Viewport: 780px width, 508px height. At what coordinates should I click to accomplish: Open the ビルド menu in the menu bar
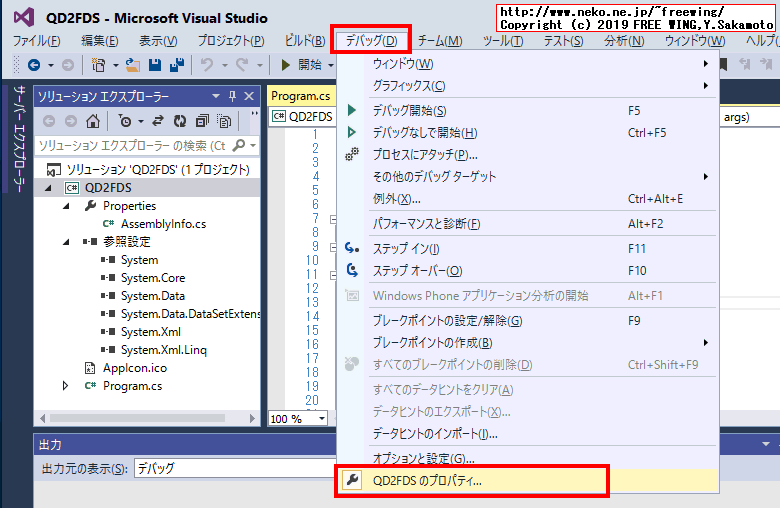pos(303,41)
